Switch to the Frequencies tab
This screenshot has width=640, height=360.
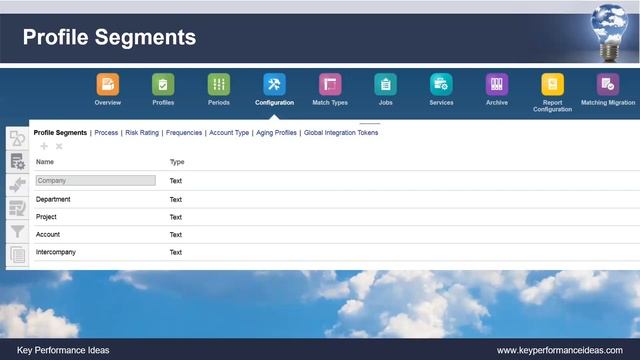(x=184, y=133)
